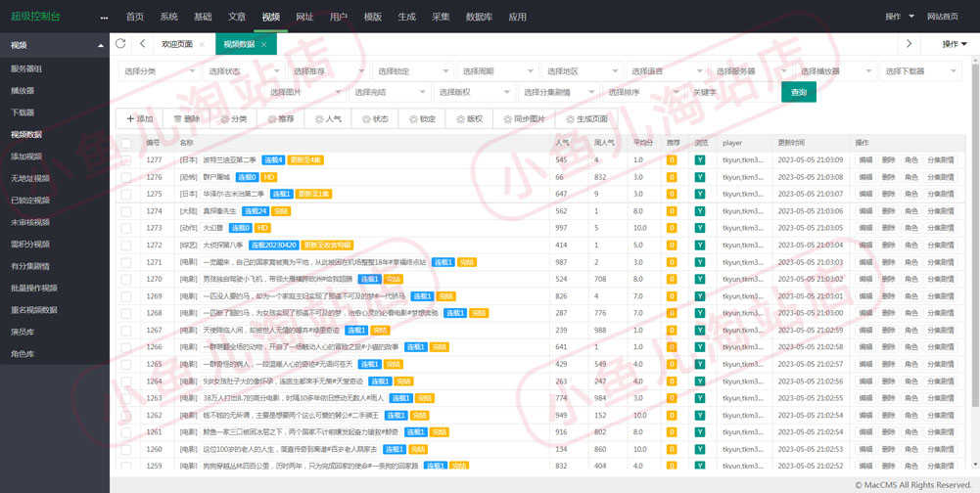Click 角色 for row 1275
The width and height of the screenshot is (980, 493).
[910, 195]
